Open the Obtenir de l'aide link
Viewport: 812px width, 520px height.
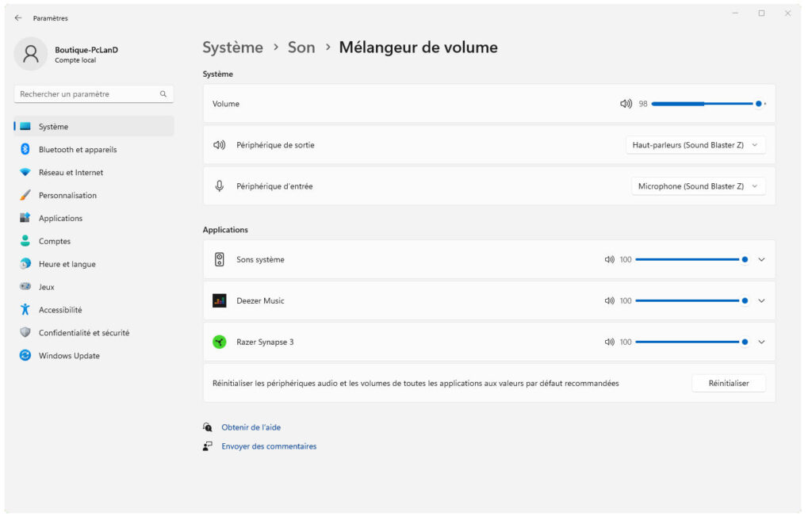tap(251, 427)
